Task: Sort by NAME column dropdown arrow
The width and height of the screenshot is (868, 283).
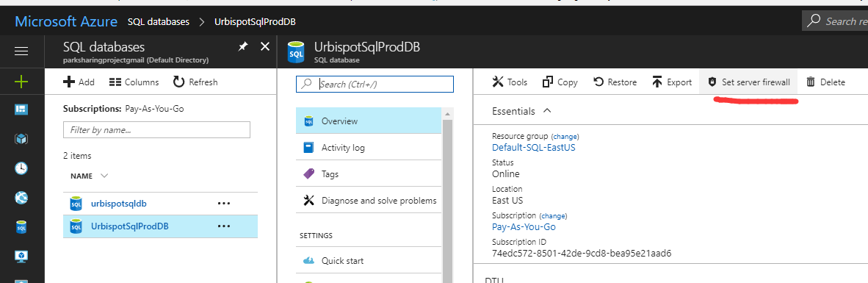Action: click(104, 176)
